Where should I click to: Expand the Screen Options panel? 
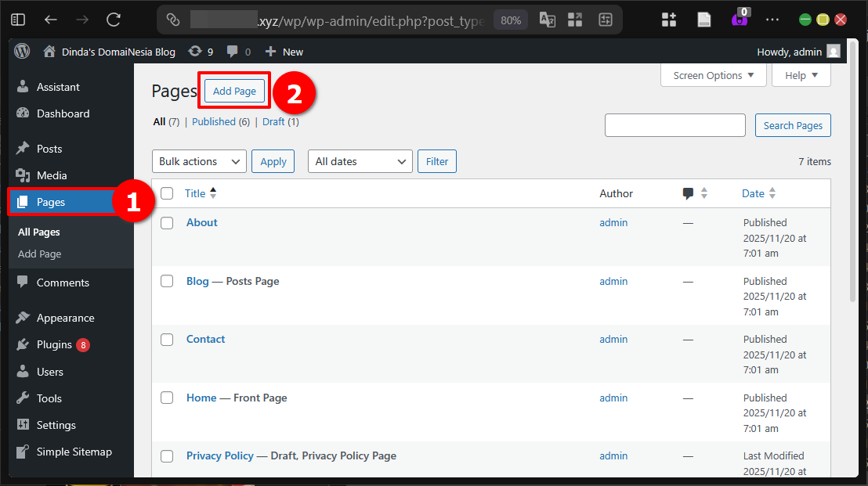[x=713, y=75]
